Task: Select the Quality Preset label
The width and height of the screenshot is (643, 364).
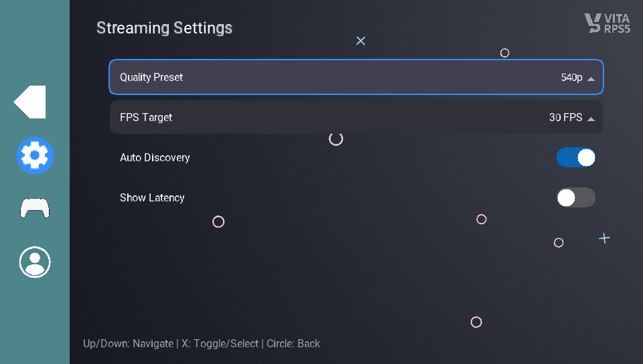Action: pos(151,77)
